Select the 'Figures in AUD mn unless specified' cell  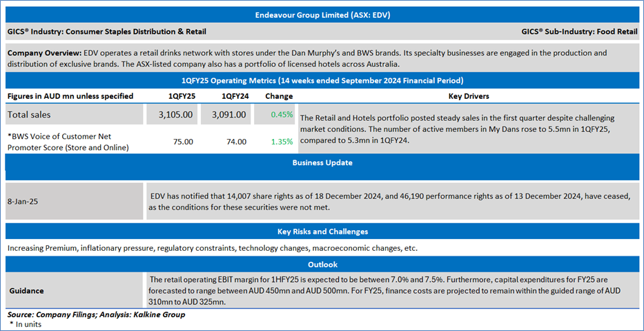point(70,96)
